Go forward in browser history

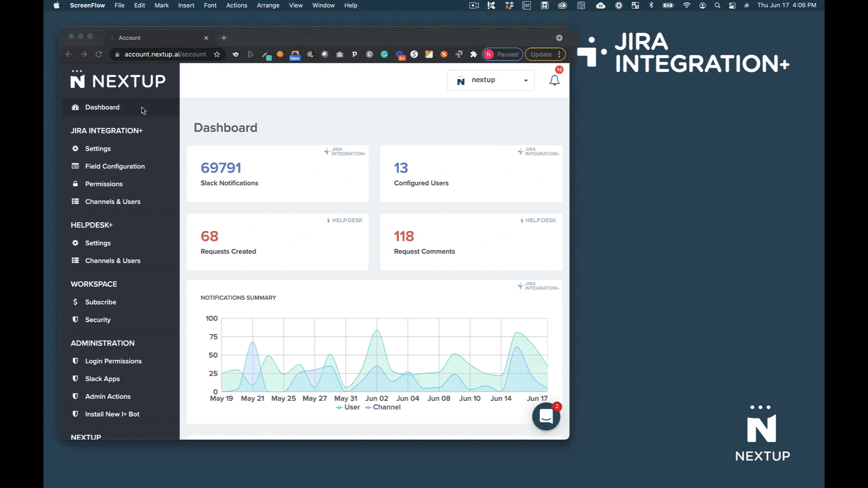pos(84,54)
